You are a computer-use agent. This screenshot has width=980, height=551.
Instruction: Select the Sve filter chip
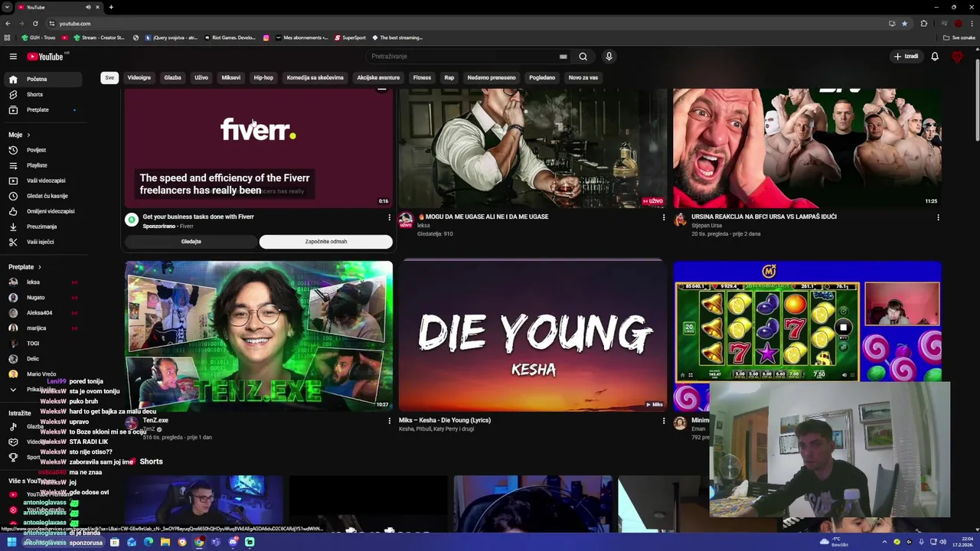tap(109, 77)
